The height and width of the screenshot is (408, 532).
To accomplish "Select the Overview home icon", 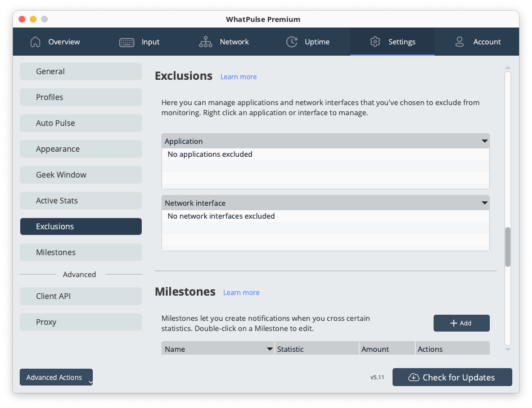I will [35, 42].
